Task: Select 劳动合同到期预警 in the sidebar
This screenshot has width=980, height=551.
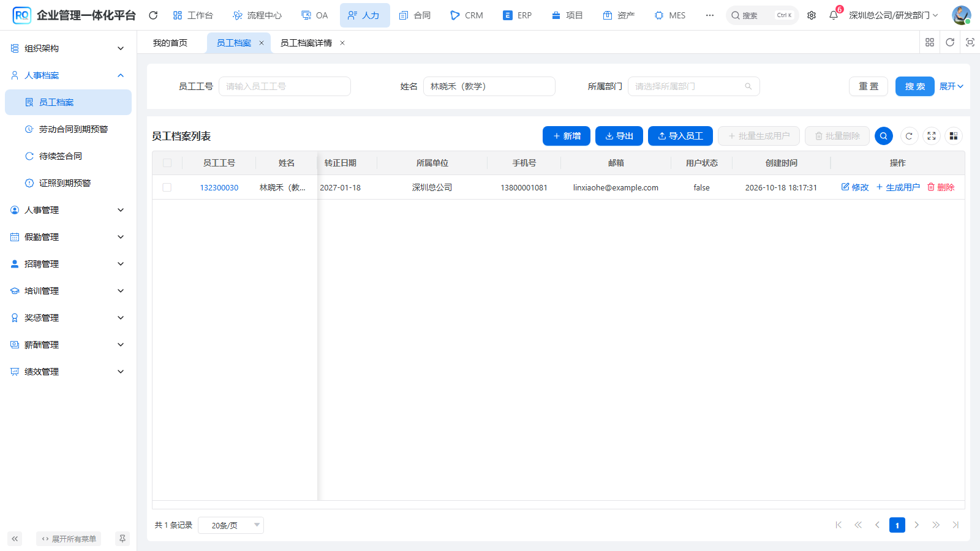Action: 68,129
